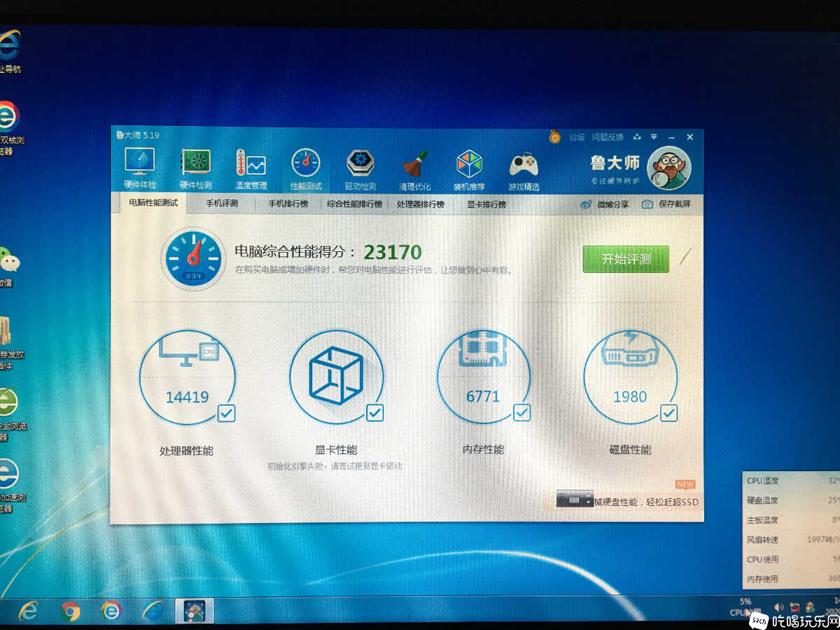840x630 pixels.
Task: Switch to 显卡排行榜 tab
Action: click(486, 204)
